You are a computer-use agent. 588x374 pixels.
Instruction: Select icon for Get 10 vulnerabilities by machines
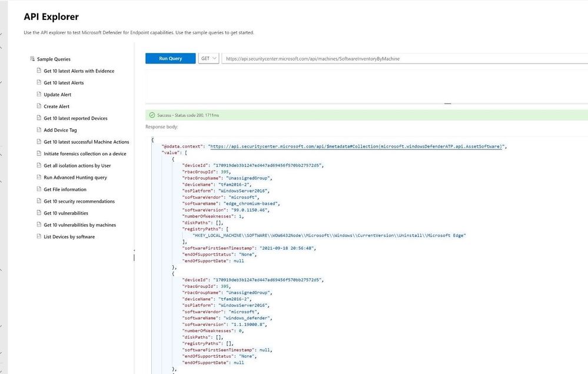click(x=39, y=225)
